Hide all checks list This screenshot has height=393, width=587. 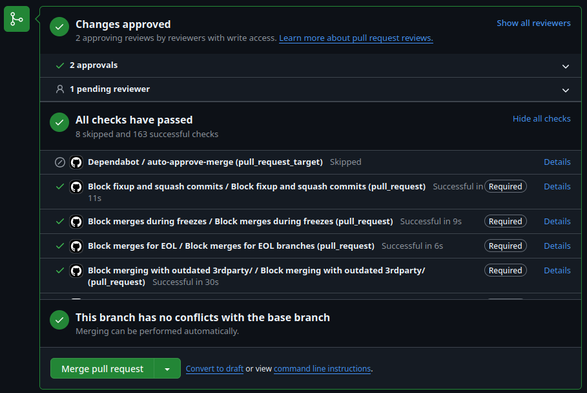(x=541, y=119)
